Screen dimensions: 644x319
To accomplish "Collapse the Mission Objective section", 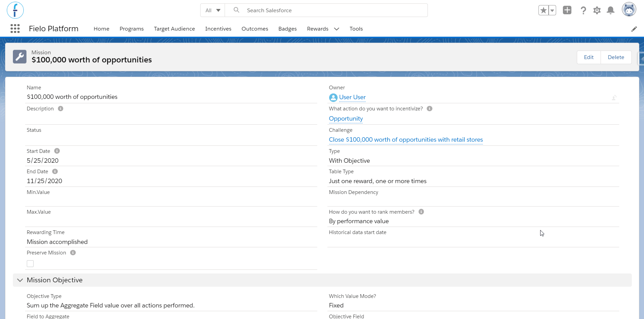I will 20,280.
